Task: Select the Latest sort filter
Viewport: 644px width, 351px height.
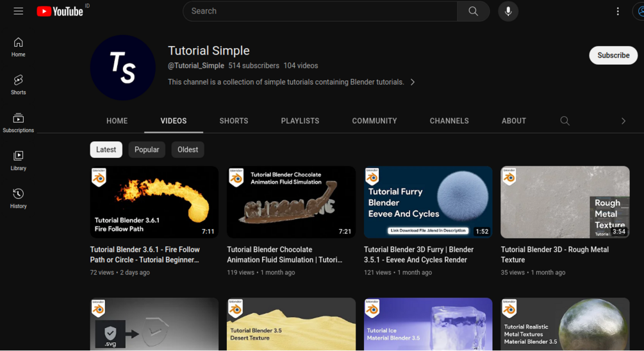Action: click(106, 150)
